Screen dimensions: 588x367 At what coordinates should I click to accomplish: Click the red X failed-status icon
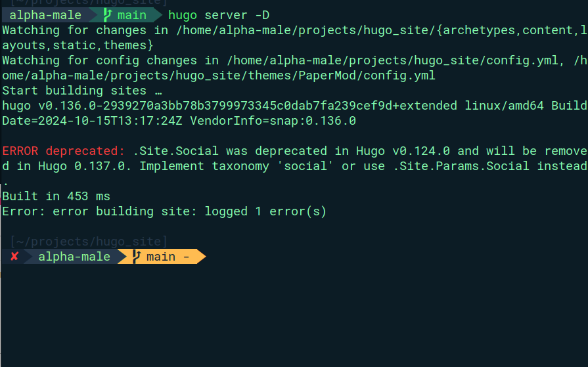(14, 257)
